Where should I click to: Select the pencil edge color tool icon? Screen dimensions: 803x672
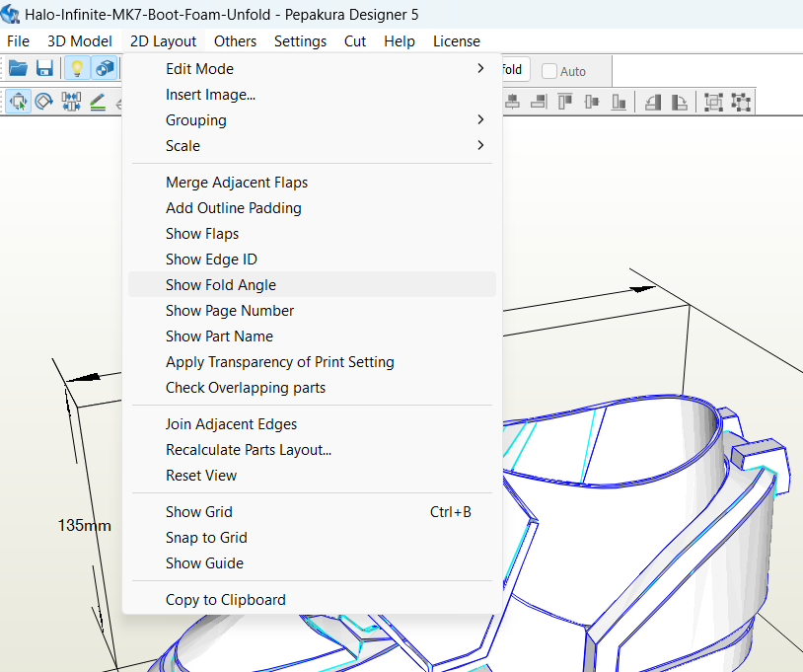pos(98,101)
